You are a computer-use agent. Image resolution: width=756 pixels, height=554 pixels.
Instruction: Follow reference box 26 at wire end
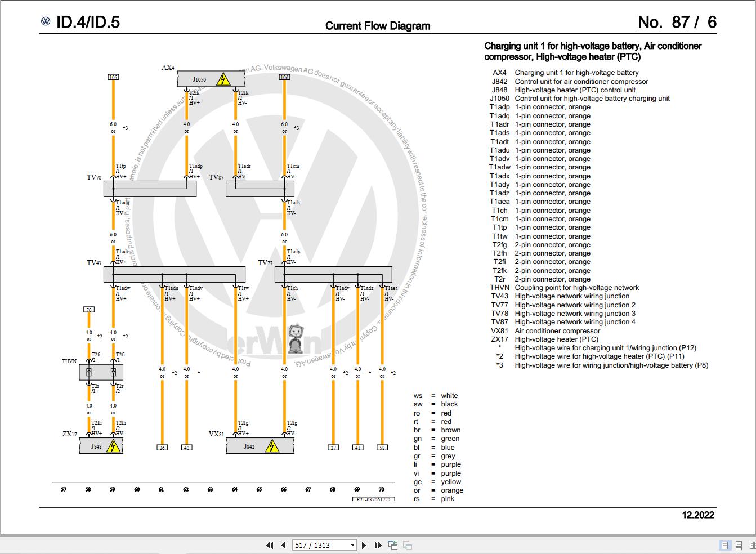[162, 448]
